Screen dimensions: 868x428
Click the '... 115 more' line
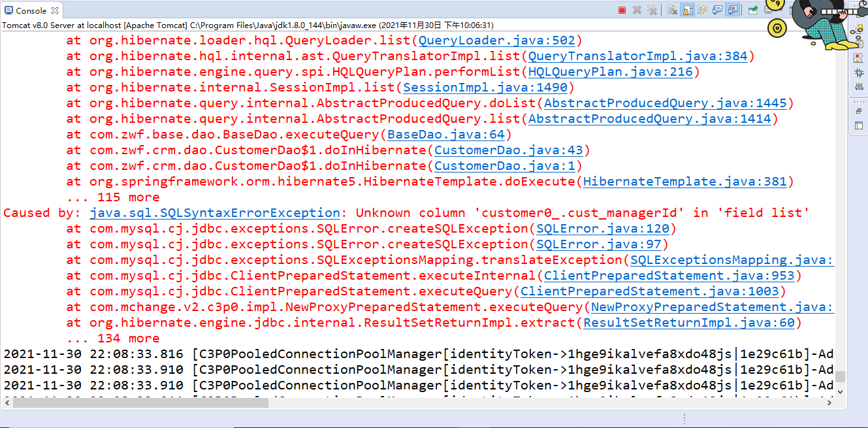pyautogui.click(x=113, y=197)
